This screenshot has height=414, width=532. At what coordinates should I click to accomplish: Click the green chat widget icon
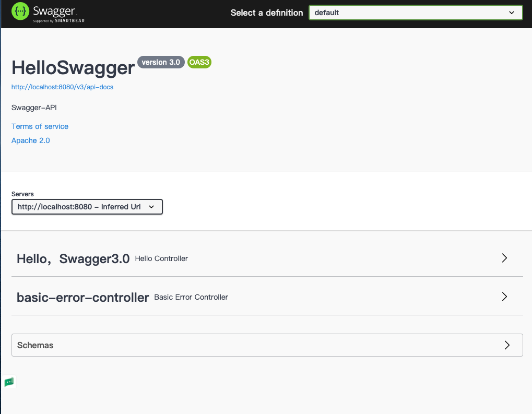[9, 382]
